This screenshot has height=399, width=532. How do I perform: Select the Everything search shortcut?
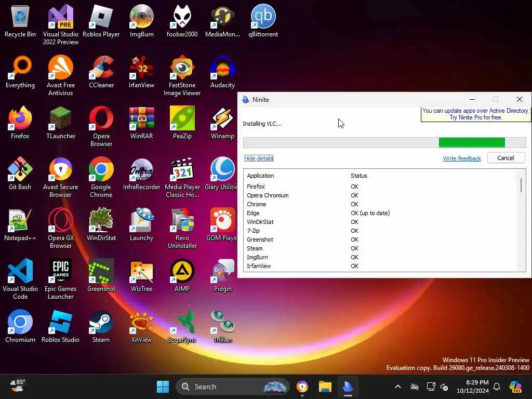click(x=20, y=72)
